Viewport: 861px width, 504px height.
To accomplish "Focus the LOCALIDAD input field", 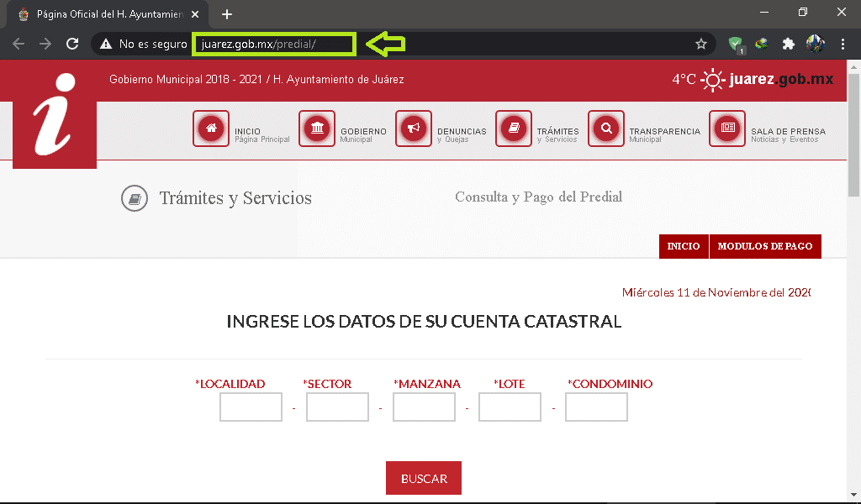I will [x=251, y=407].
